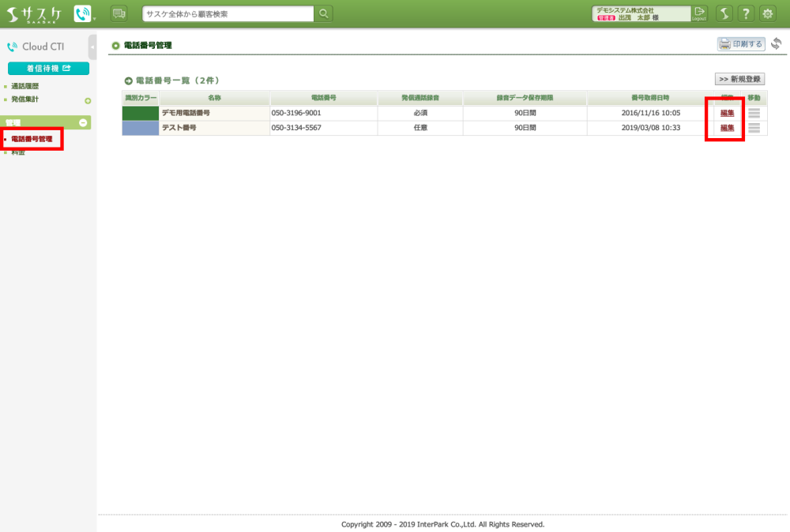Open the settings gear icon
This screenshot has width=790, height=532.
click(x=768, y=13)
